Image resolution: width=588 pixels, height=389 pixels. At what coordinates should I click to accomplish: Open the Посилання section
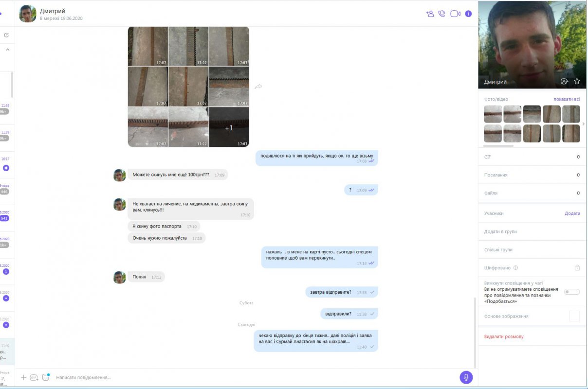click(x=532, y=175)
